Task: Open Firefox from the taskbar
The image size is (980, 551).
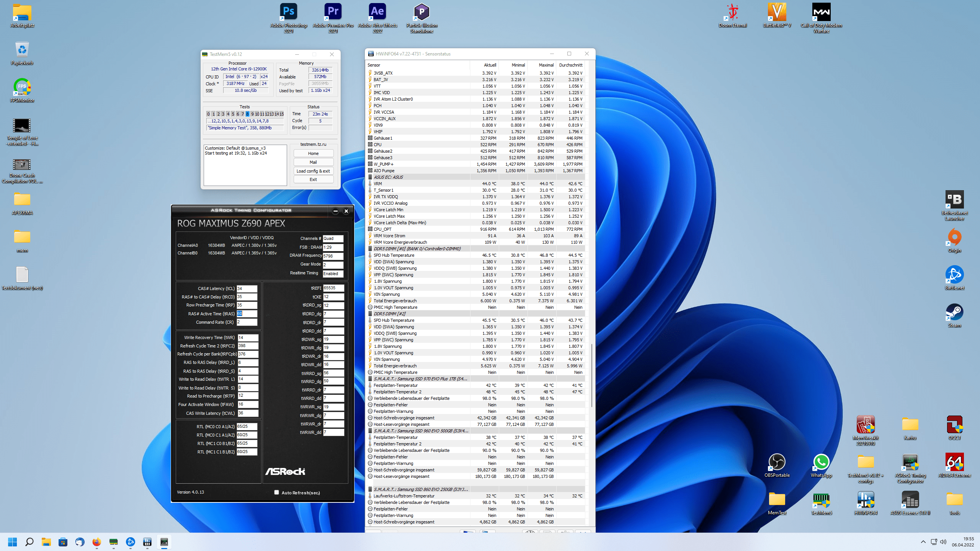Action: (96, 542)
